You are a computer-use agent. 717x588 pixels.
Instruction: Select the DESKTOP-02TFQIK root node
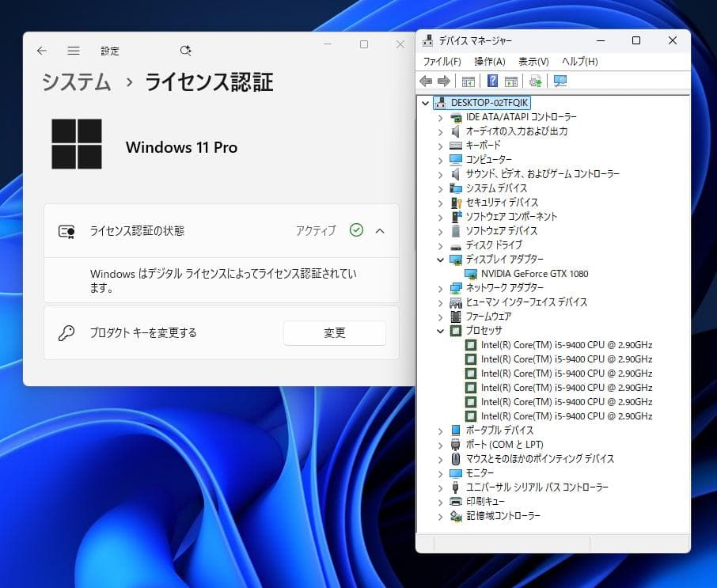click(485, 102)
